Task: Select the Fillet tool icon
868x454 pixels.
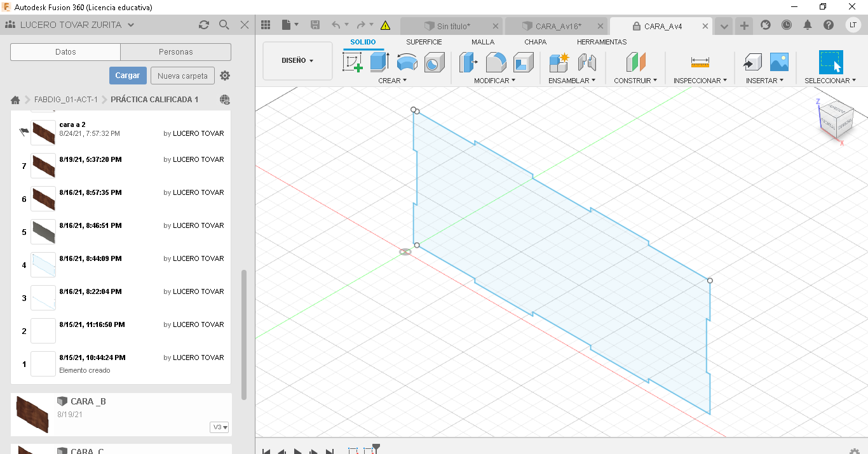Action: point(496,62)
